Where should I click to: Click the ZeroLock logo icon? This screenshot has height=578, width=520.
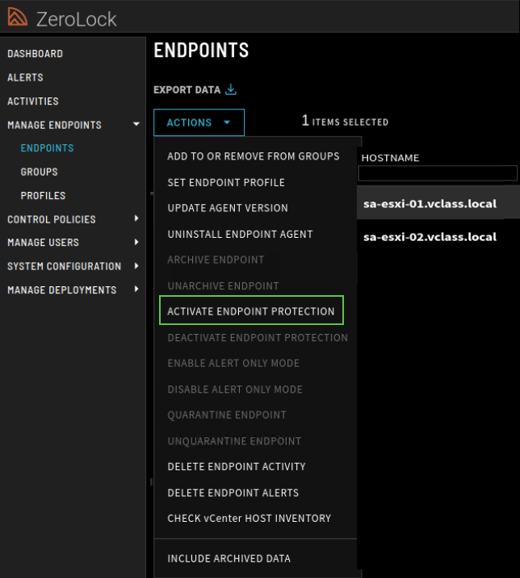pyautogui.click(x=17, y=17)
